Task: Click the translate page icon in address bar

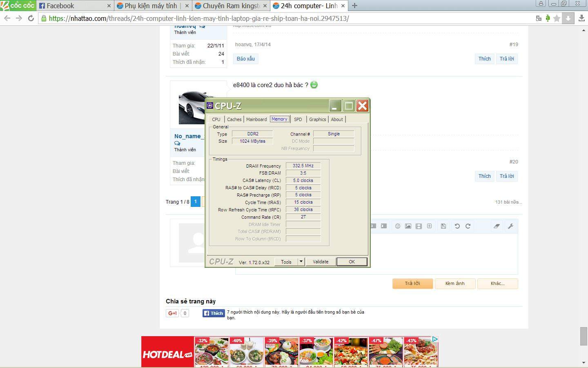Action: coord(539,18)
